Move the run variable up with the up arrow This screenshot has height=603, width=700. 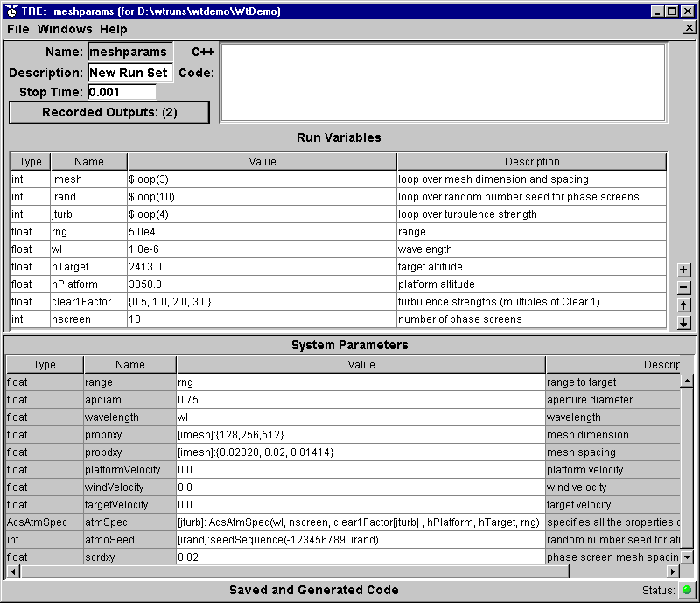coord(683,305)
